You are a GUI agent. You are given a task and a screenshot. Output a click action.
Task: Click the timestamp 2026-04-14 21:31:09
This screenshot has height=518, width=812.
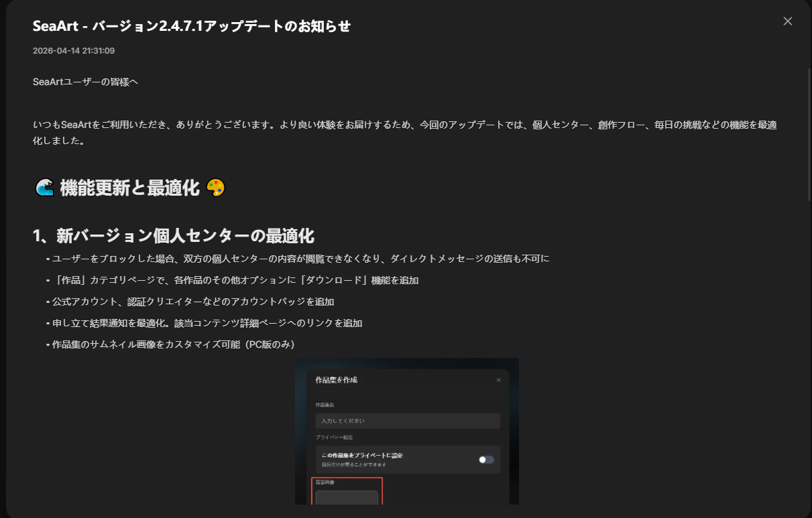74,51
